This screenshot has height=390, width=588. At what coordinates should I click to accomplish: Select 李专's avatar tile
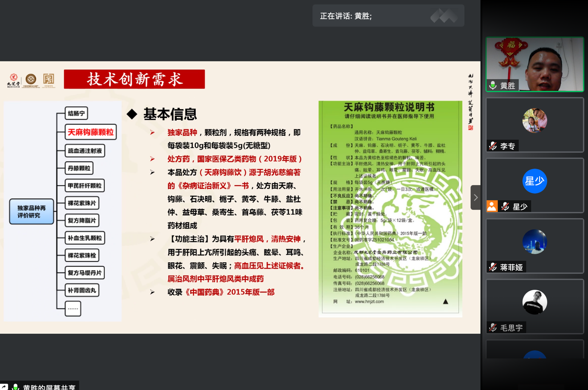pos(534,121)
